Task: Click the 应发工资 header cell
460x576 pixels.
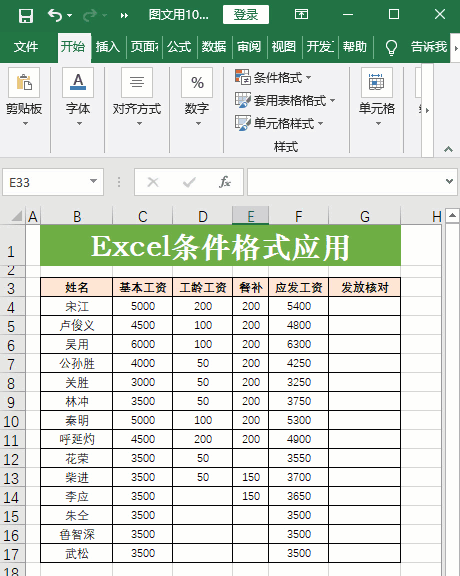Action: (299, 287)
